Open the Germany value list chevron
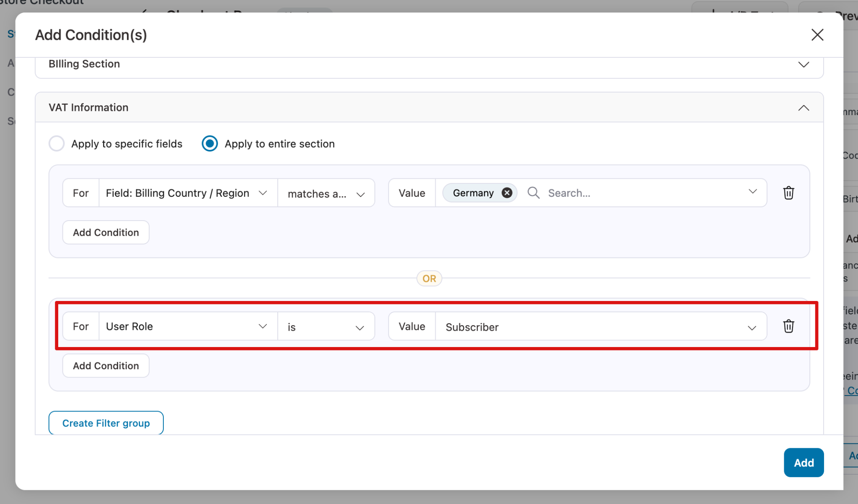 click(752, 193)
